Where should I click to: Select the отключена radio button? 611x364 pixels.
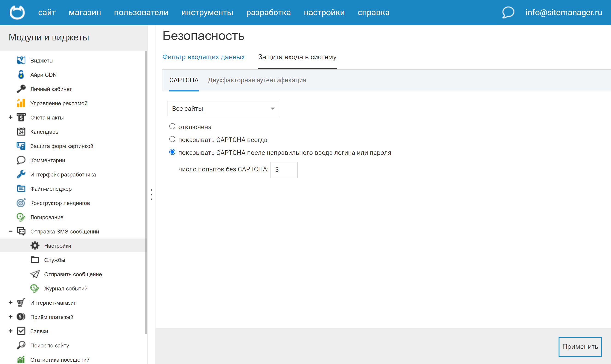pos(172,126)
